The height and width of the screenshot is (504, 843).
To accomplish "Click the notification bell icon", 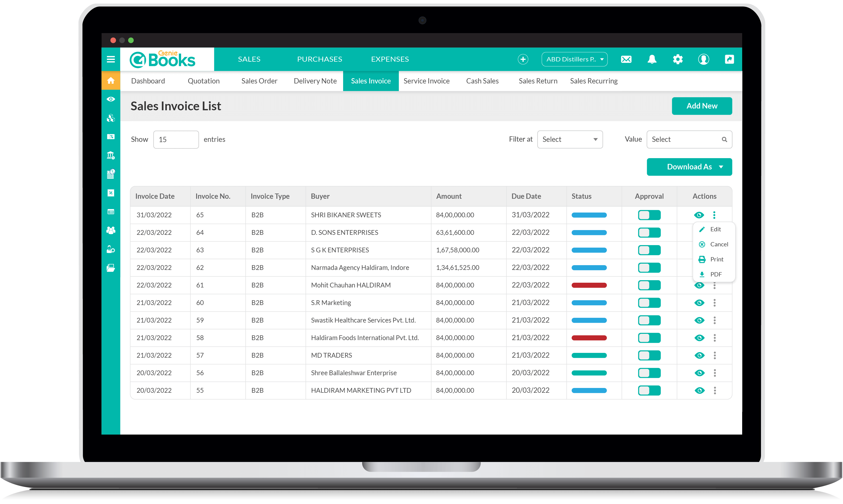I will (x=652, y=59).
